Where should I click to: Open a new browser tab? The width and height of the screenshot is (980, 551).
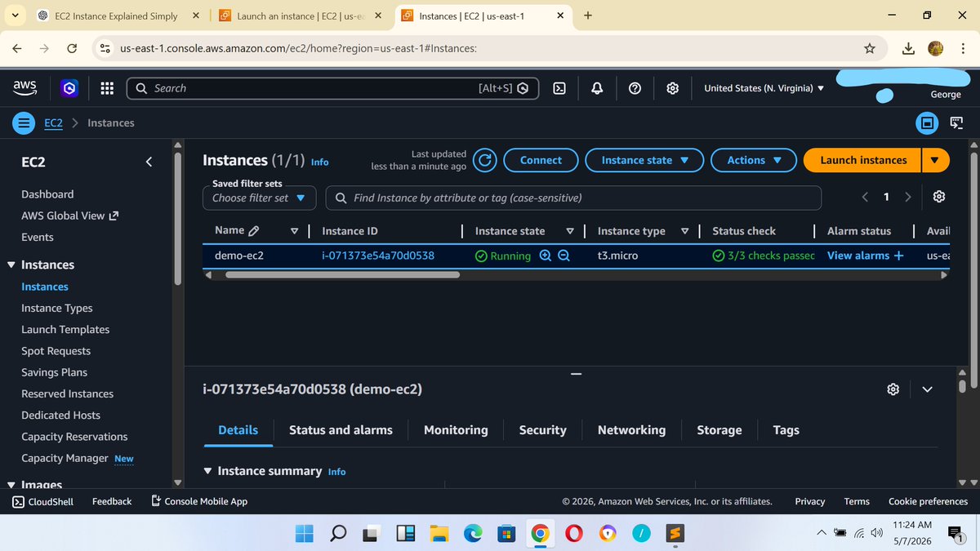click(588, 16)
